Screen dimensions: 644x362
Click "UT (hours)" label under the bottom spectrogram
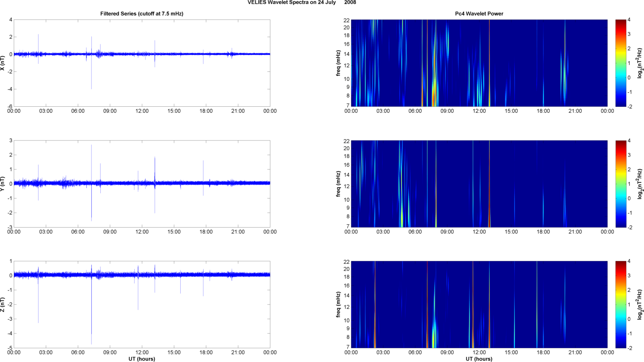click(x=479, y=359)
